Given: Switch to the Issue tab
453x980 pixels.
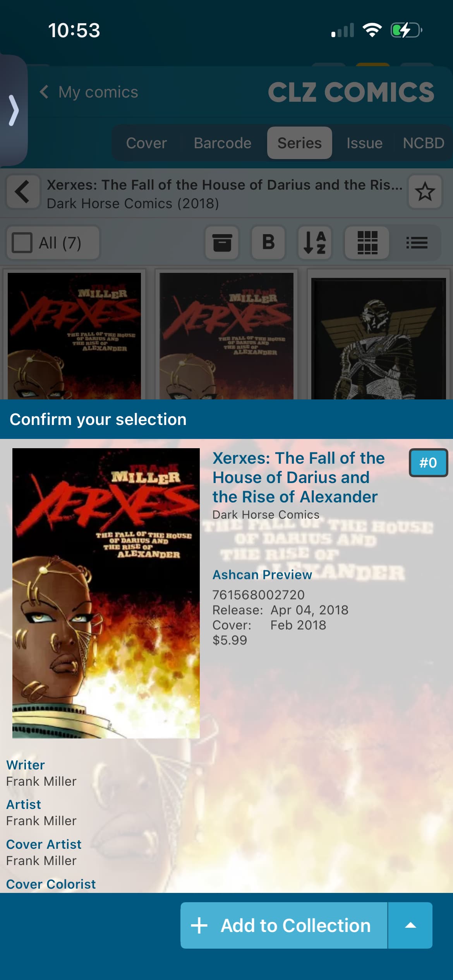Looking at the screenshot, I should (364, 143).
